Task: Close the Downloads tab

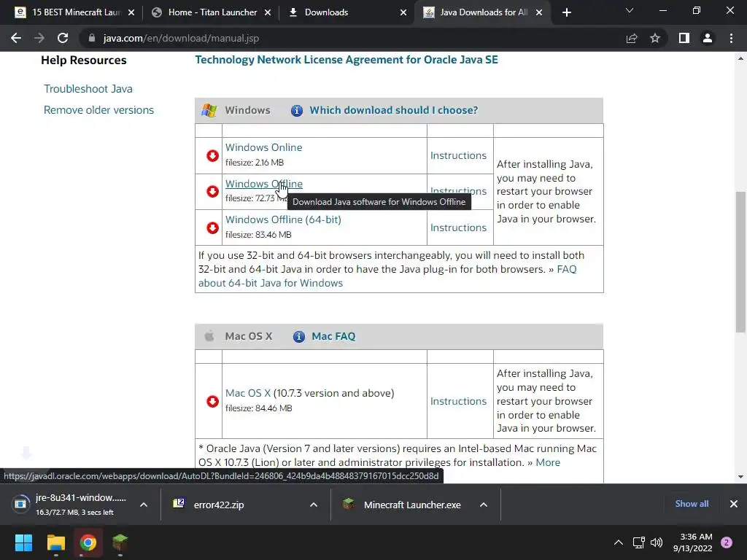Action: click(x=403, y=12)
